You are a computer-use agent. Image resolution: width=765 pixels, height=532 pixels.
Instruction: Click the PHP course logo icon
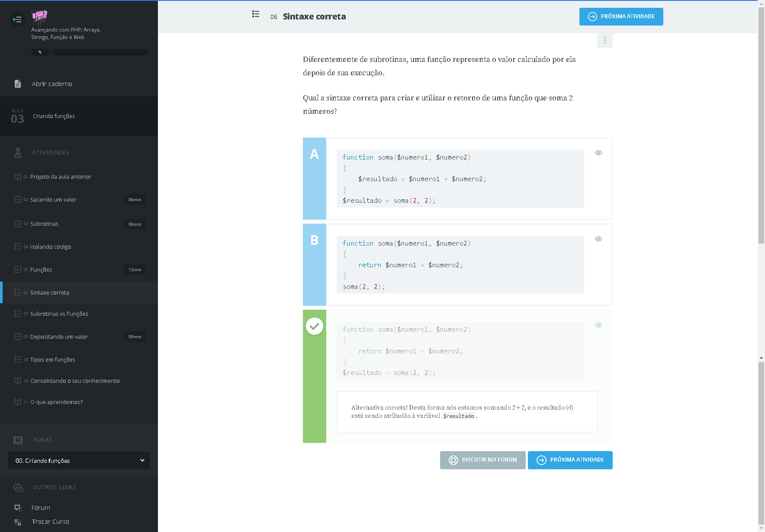[x=39, y=17]
